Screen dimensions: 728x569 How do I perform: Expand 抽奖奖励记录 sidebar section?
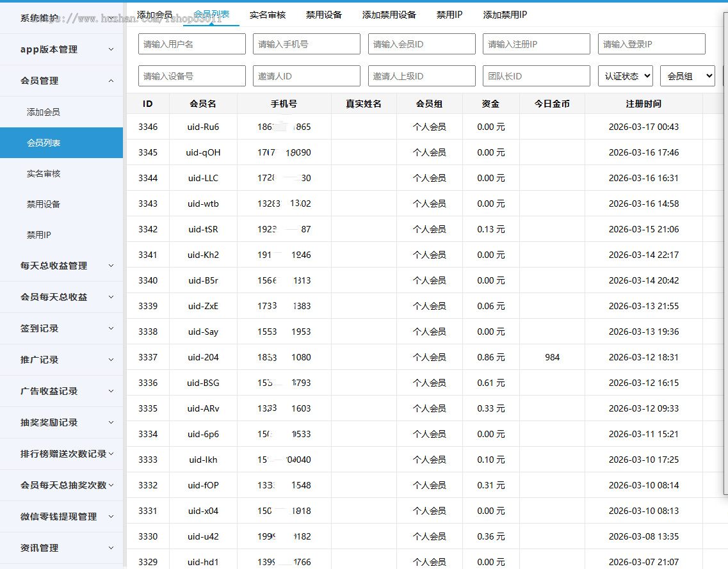[x=61, y=422]
